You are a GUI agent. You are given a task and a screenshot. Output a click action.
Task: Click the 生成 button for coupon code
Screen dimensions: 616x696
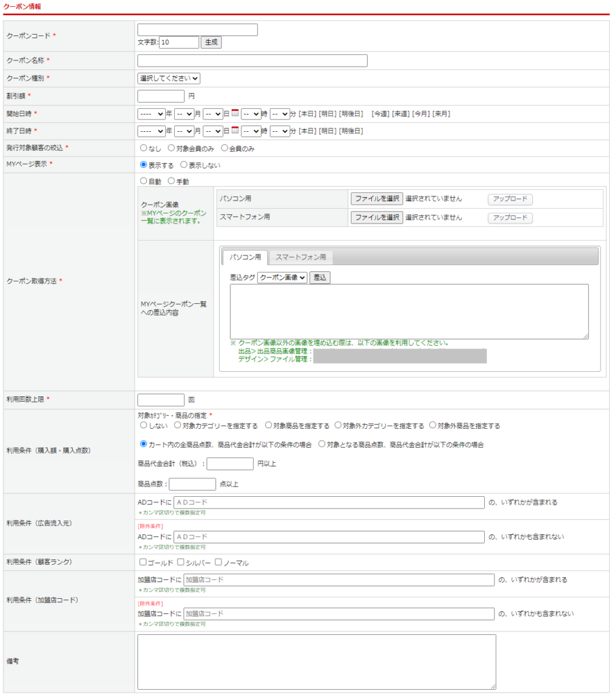click(211, 42)
